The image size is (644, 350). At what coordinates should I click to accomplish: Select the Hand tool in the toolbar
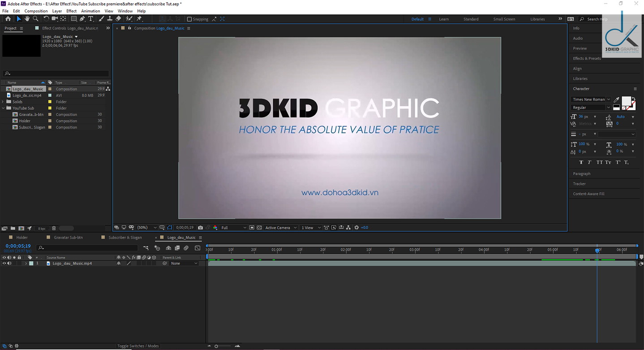[x=27, y=19]
